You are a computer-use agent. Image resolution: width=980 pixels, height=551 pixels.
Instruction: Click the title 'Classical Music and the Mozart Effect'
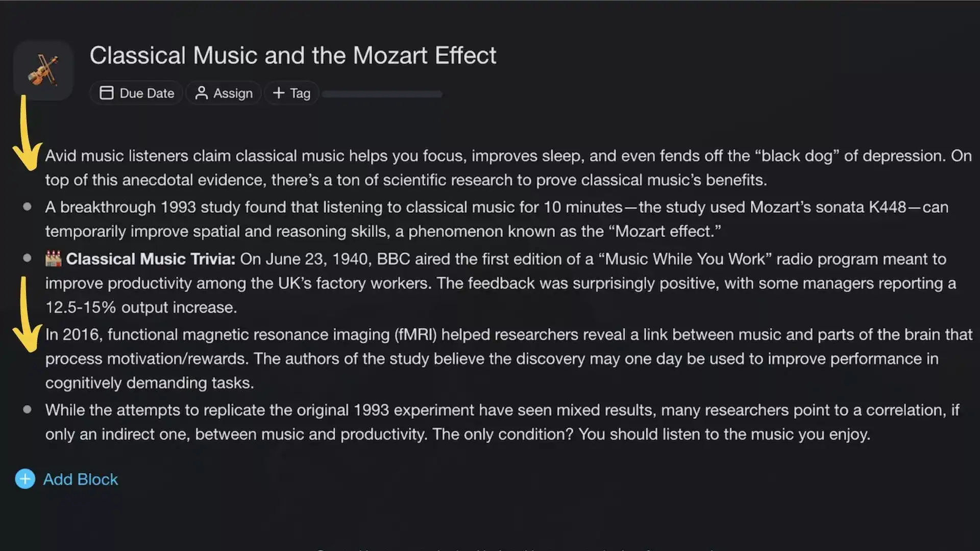tap(292, 55)
